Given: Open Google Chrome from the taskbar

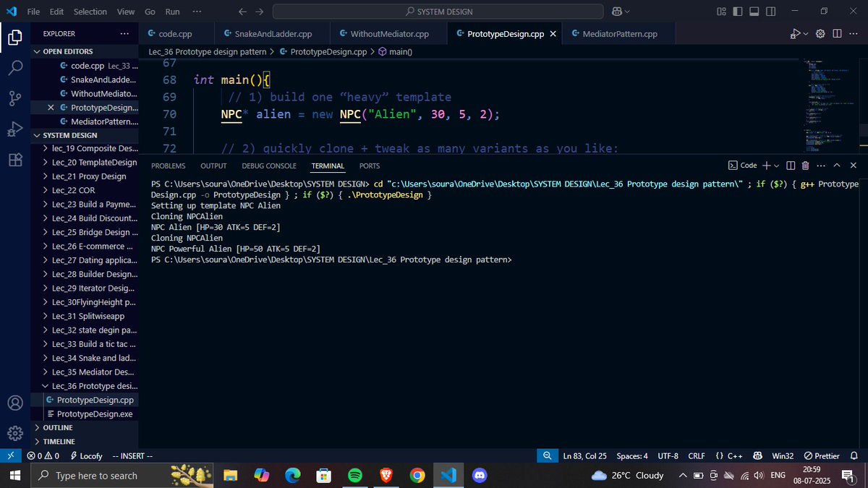Looking at the screenshot, I should click(x=417, y=476).
